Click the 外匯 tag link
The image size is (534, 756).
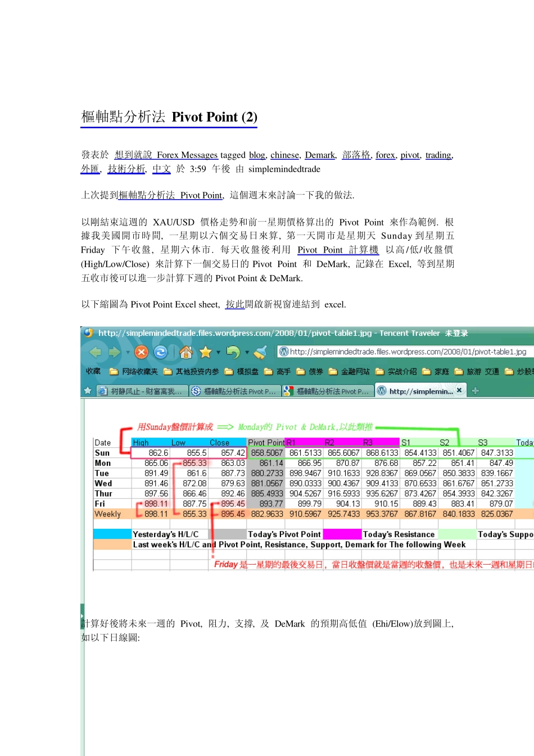pos(90,169)
